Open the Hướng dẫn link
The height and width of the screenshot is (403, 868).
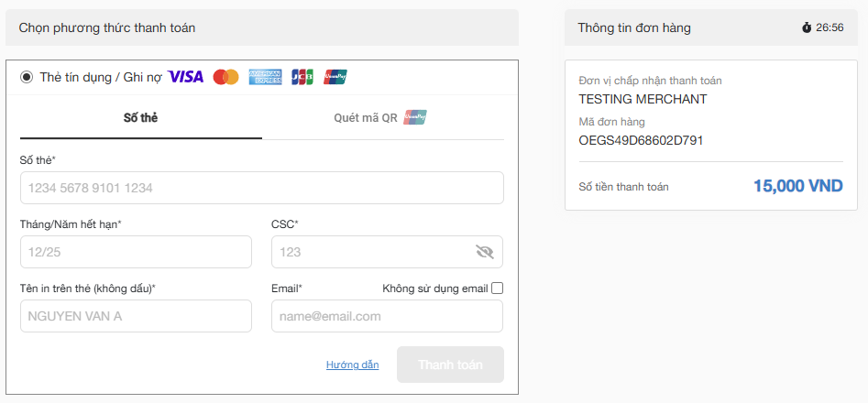pos(352,365)
